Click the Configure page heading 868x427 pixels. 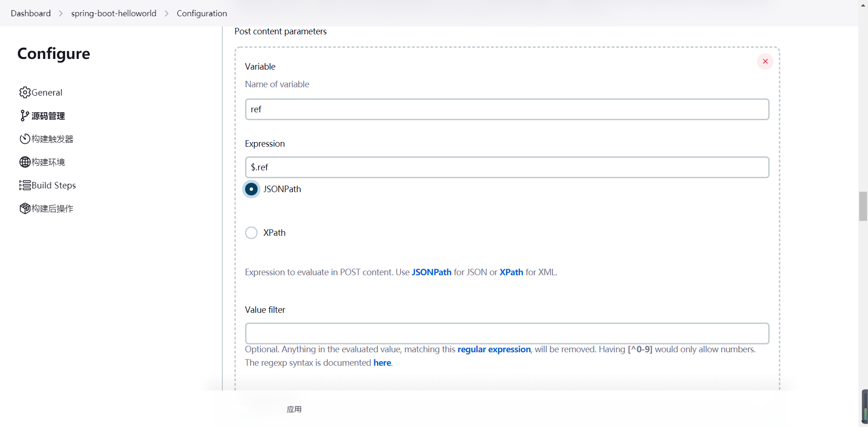pos(54,53)
